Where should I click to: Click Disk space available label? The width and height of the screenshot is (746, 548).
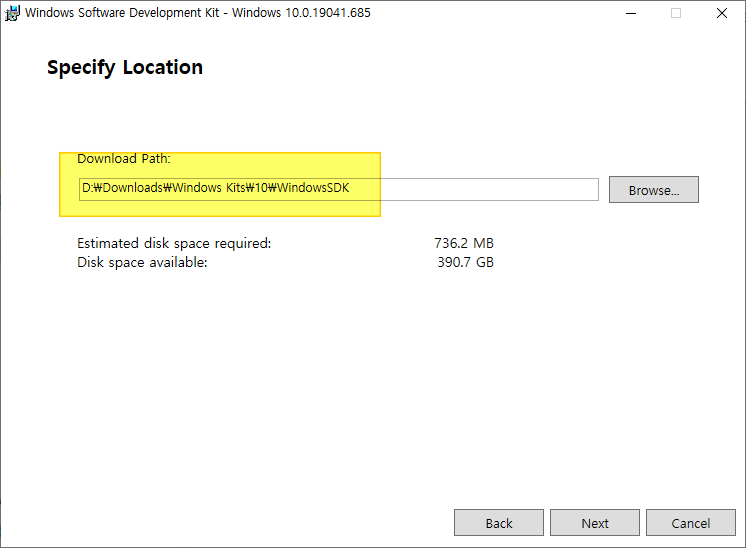coord(142,262)
